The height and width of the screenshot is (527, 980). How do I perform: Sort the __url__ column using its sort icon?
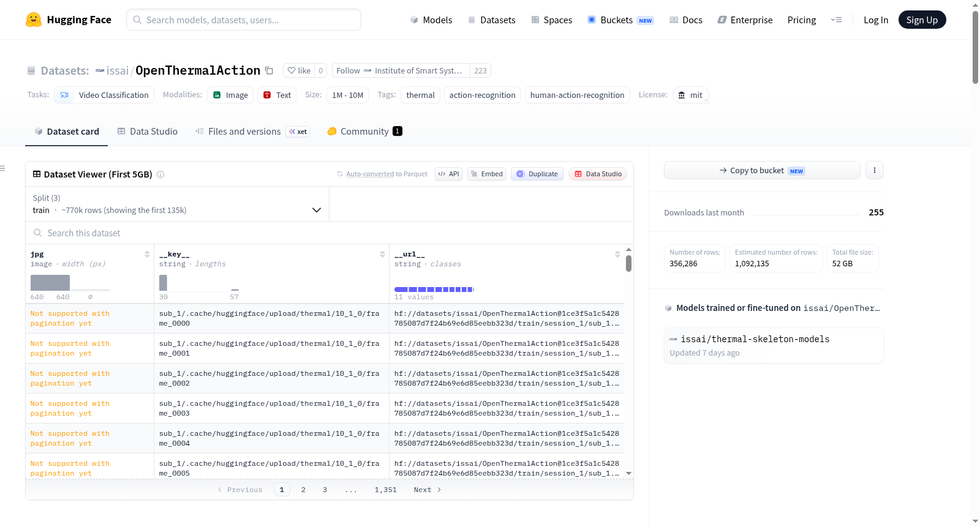617,254
